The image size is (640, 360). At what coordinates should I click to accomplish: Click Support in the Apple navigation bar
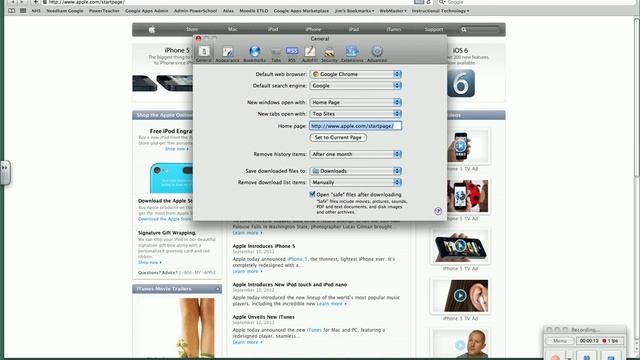coord(433,29)
